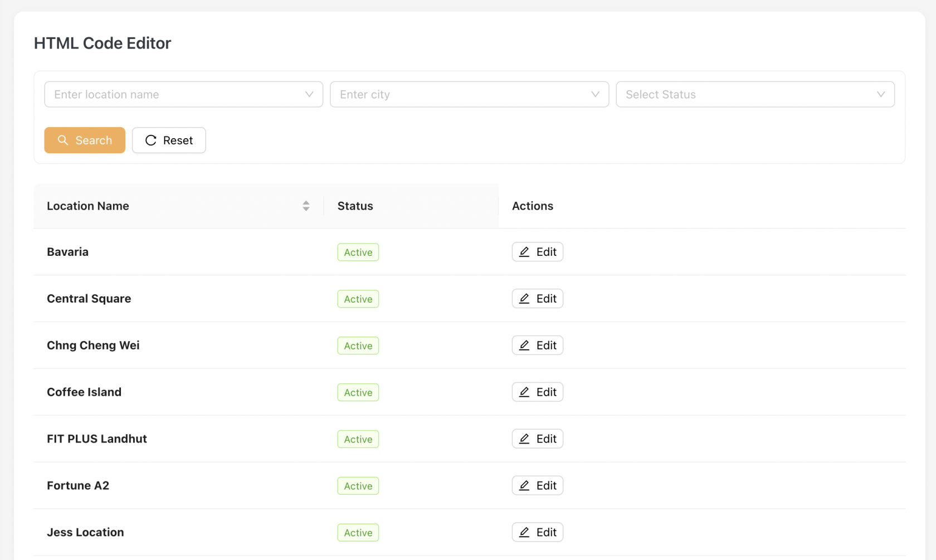This screenshot has height=560, width=936.
Task: Edit the Jess Location entry
Action: point(538,533)
